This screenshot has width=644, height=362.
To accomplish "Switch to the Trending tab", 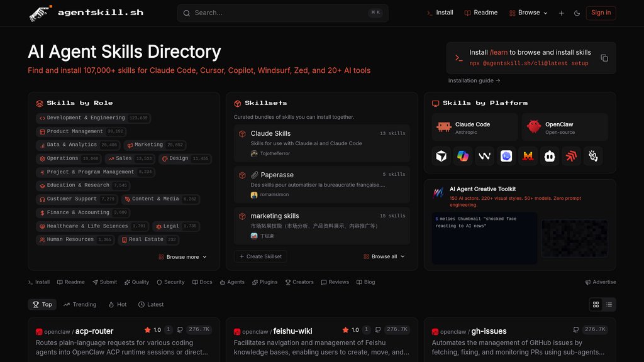I will click(80, 305).
